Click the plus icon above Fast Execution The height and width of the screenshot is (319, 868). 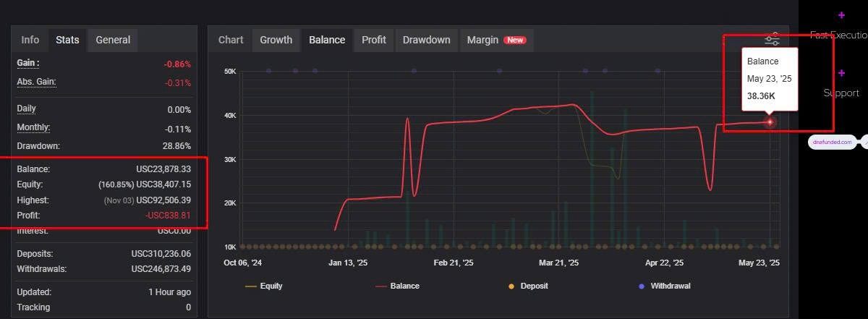point(841,15)
